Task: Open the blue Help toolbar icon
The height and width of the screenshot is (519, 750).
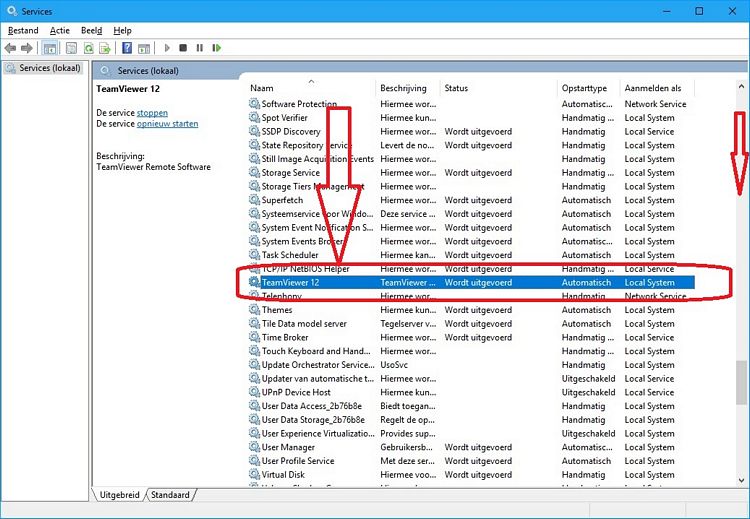Action: pos(127,48)
